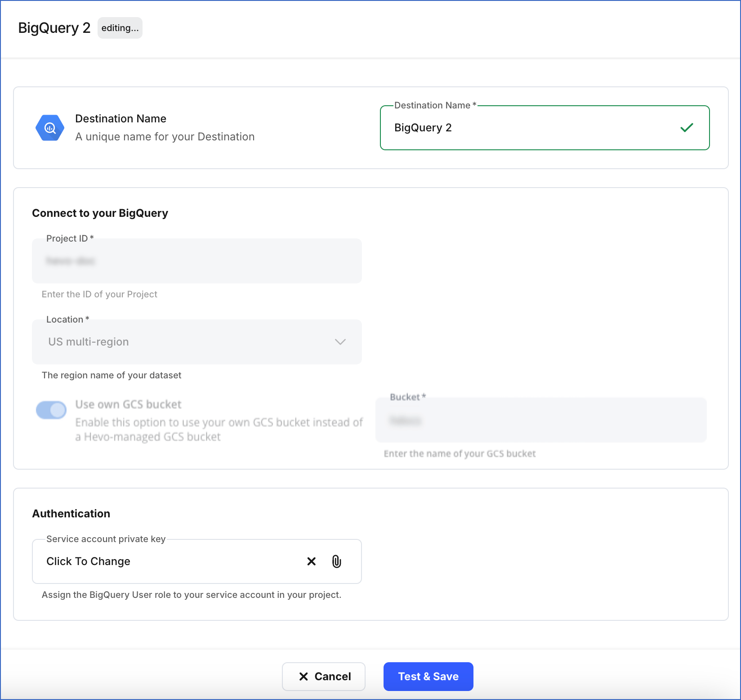Open the Location dropdown menu
This screenshot has height=700, width=741.
point(196,342)
